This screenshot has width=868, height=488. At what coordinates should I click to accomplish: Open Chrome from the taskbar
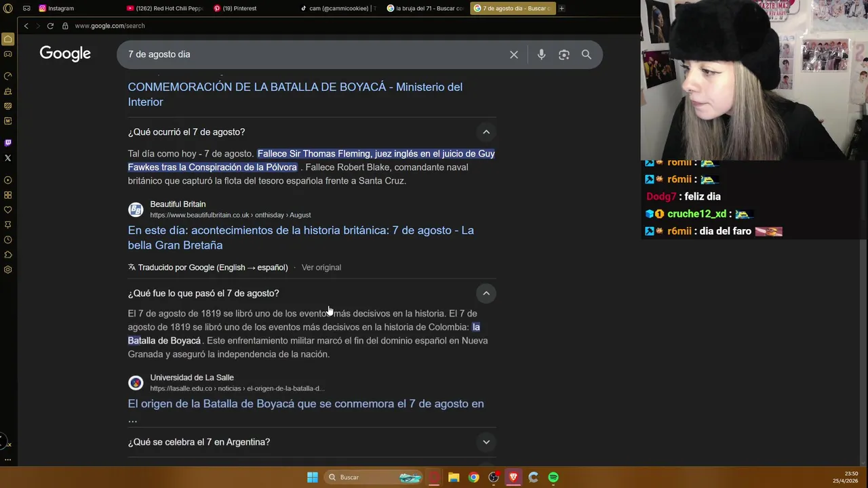pos(474,477)
